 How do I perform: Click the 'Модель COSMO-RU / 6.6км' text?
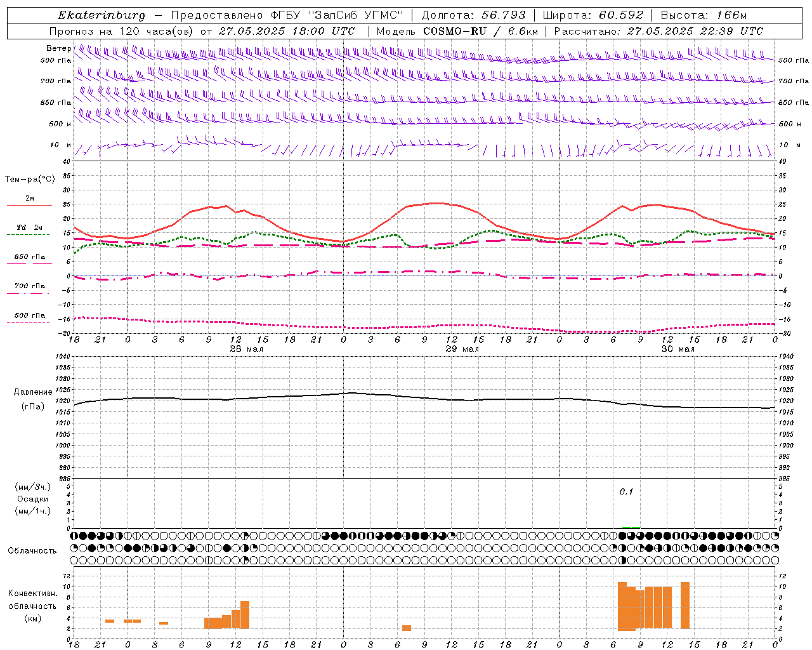click(457, 31)
